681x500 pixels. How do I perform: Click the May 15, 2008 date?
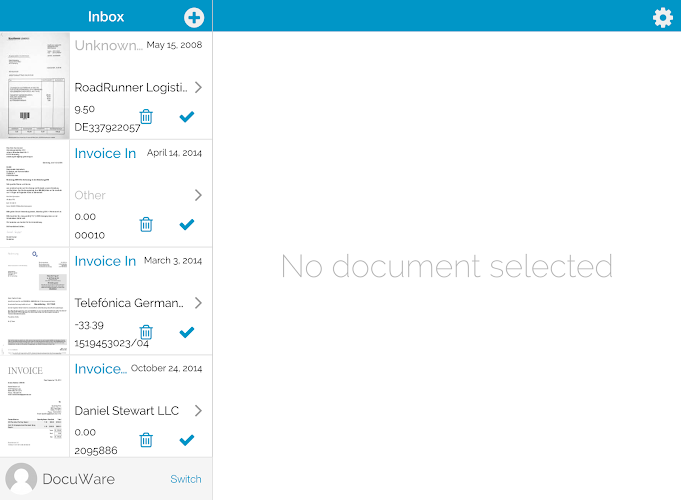point(174,45)
